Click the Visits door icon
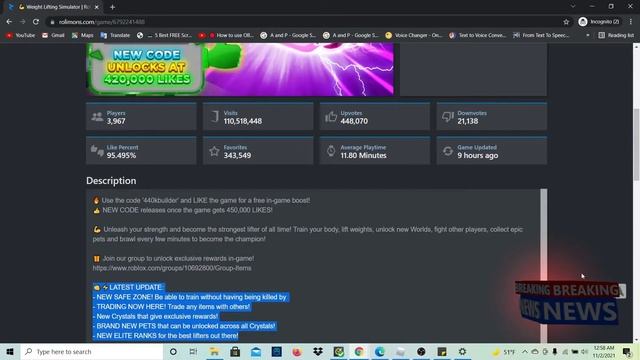The height and width of the screenshot is (360, 640). 214,117
